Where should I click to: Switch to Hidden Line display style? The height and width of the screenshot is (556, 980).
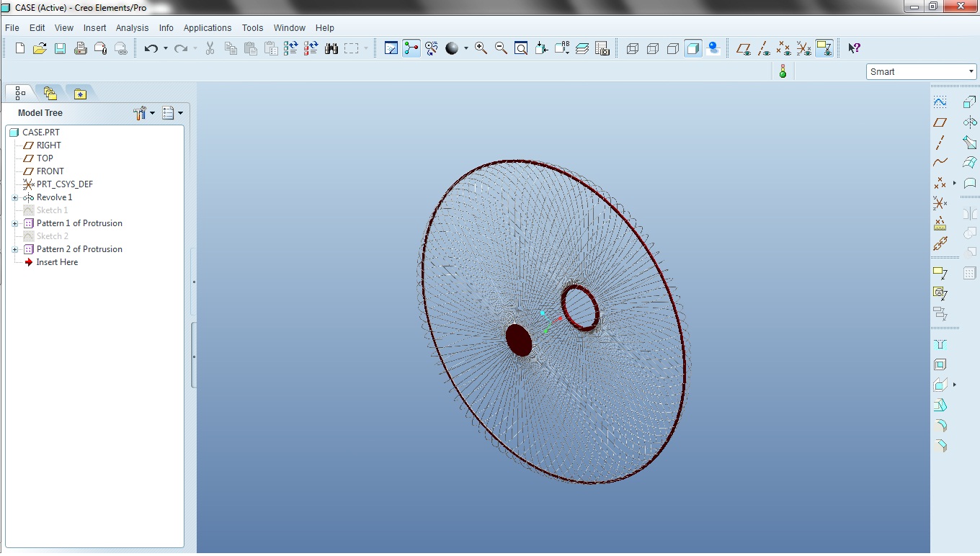click(x=653, y=48)
